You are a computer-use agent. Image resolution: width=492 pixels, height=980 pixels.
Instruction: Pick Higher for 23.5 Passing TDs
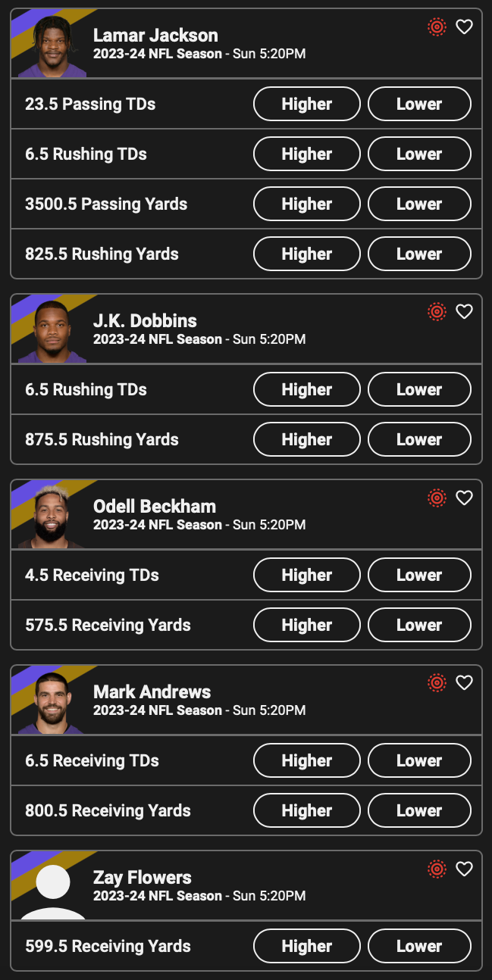(x=306, y=104)
